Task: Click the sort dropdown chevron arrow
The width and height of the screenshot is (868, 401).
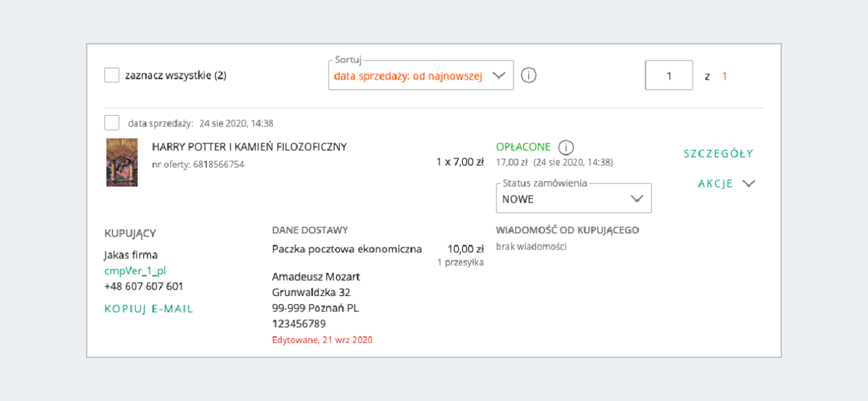Action: [498, 75]
